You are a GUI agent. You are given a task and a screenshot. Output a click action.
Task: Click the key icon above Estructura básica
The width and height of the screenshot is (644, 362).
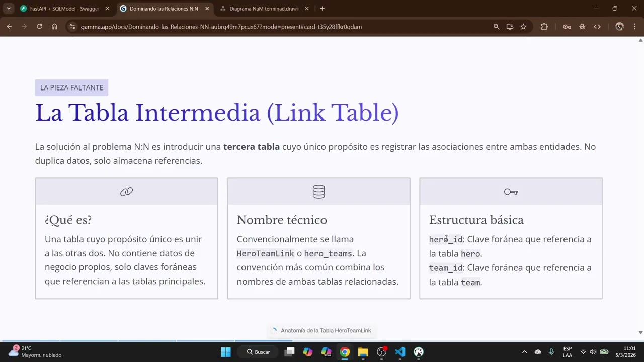511,192
